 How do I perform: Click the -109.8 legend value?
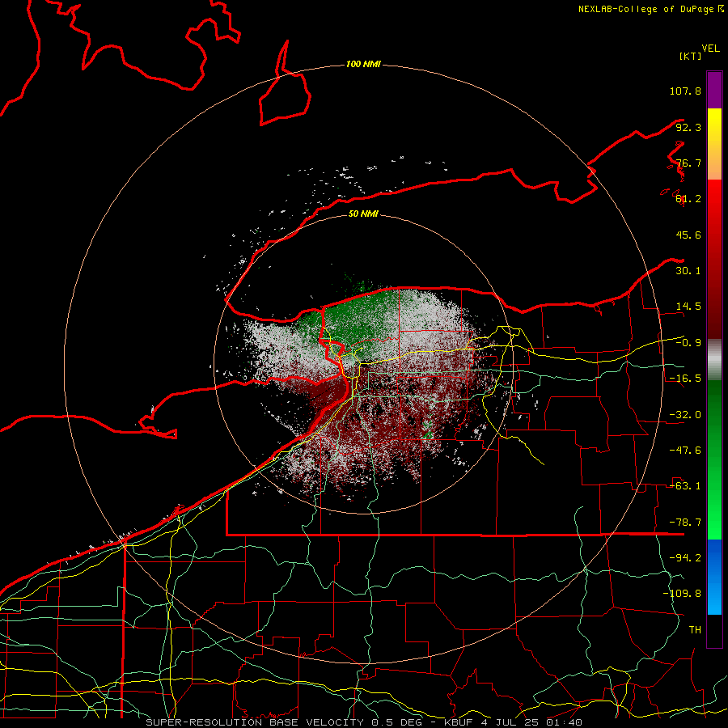682,594
